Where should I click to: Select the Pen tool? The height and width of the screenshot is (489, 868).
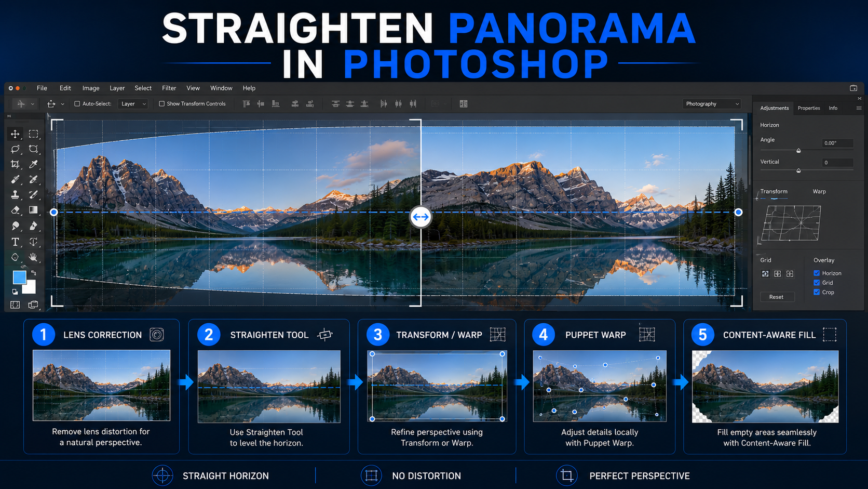[33, 226]
